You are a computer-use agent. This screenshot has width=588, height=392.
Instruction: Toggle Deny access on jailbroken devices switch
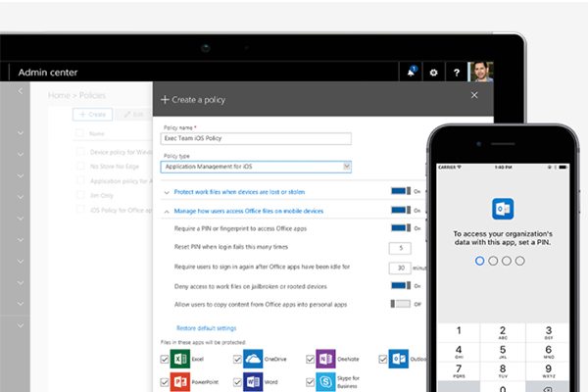click(401, 286)
